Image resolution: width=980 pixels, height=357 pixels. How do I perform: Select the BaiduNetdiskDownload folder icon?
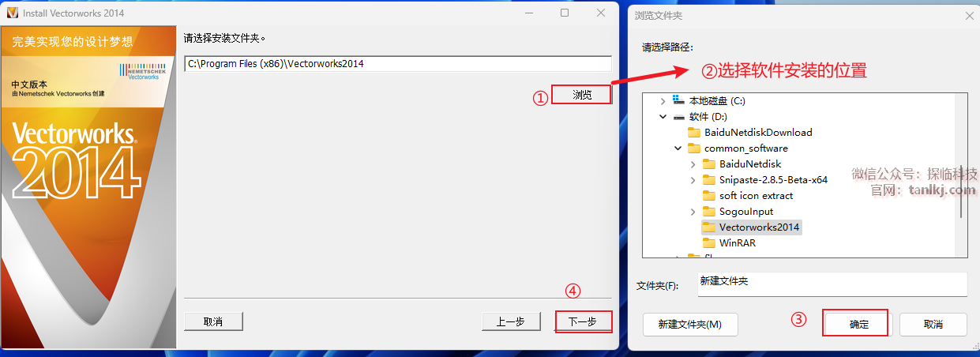694,133
